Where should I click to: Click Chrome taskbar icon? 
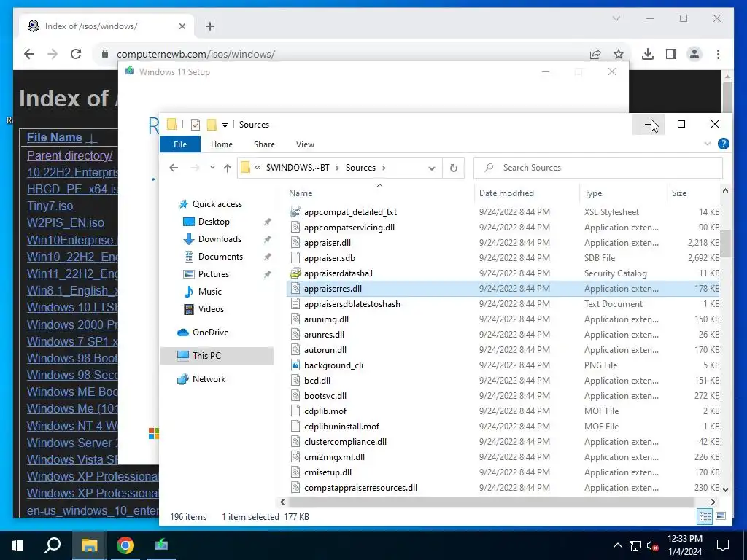pos(125,545)
